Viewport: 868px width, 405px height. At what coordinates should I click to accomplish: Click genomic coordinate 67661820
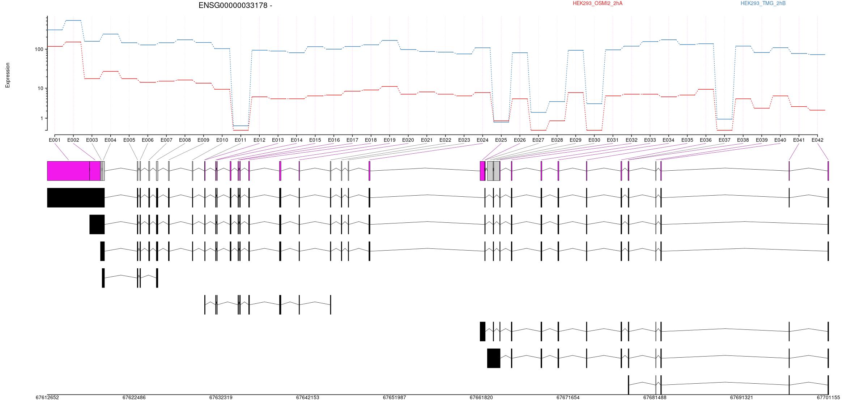coord(481,397)
